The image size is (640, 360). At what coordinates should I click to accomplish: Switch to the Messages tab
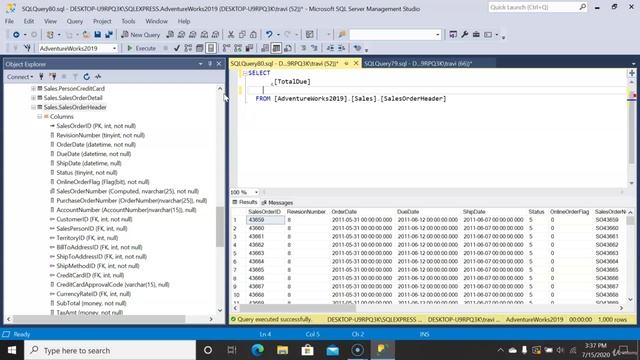point(278,202)
